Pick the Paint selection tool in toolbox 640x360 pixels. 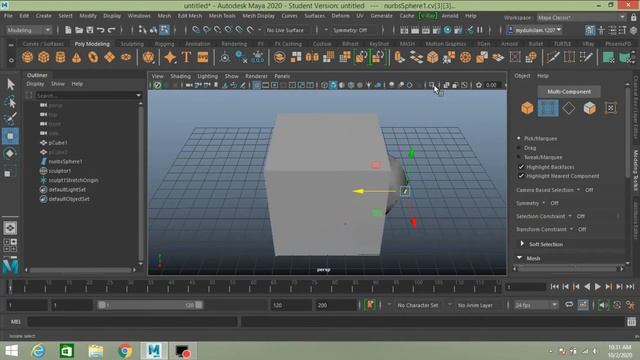pos(11,119)
